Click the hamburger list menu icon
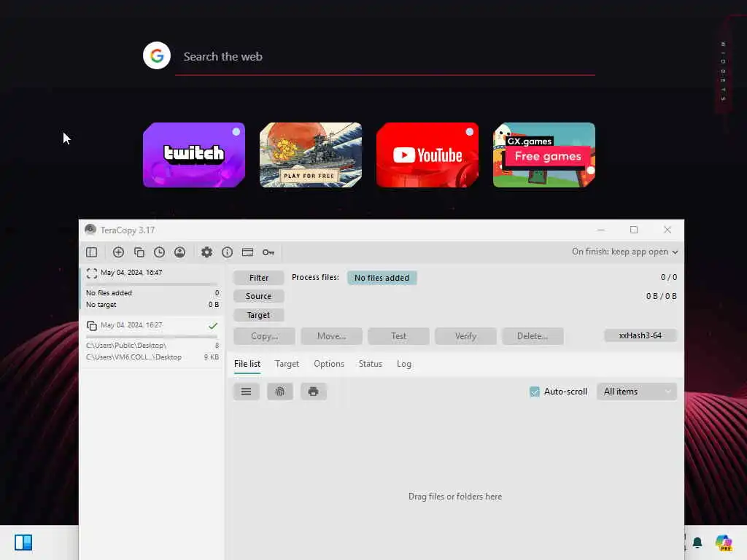747x560 pixels. click(x=247, y=392)
